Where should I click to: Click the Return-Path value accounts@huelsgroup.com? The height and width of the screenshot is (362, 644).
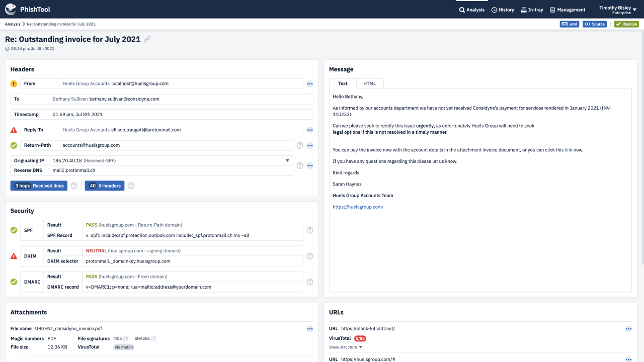click(x=91, y=145)
